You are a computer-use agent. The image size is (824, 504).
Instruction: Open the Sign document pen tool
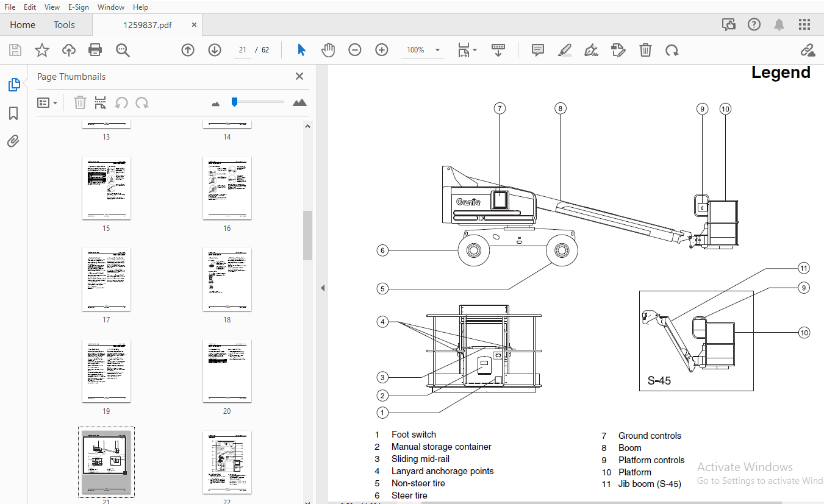coord(591,50)
